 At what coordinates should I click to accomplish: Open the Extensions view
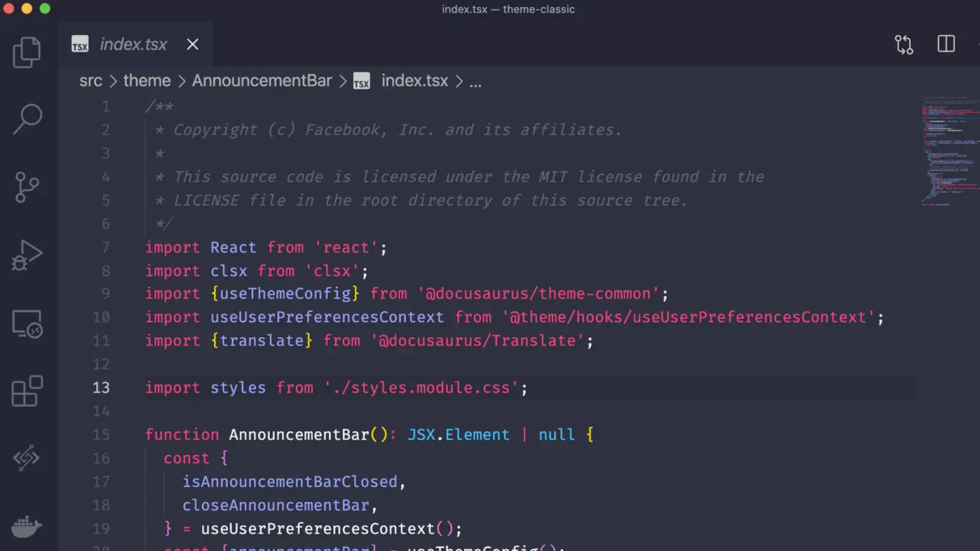click(x=27, y=391)
